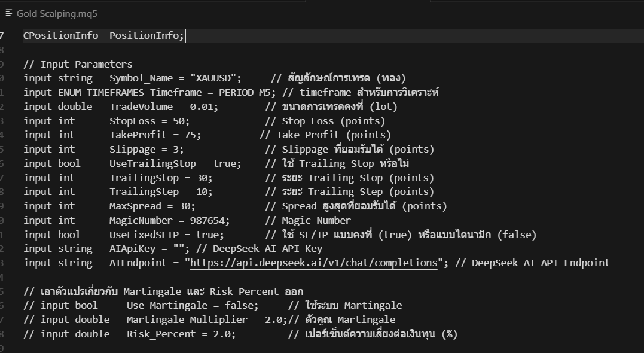This screenshot has height=353, width=644.
Task: Click the file icon on Gold Scalping.mq5 tab
Action: click(x=9, y=13)
